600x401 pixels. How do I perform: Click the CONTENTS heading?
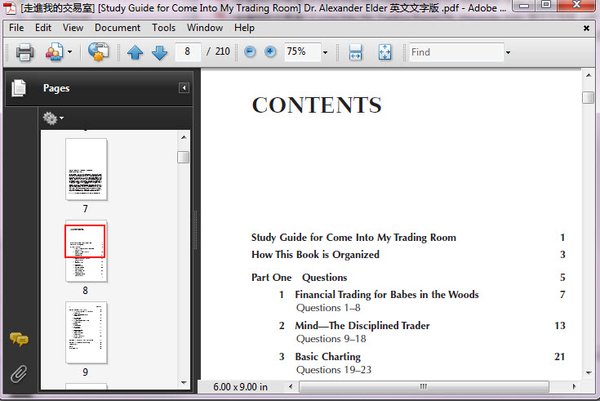317,105
